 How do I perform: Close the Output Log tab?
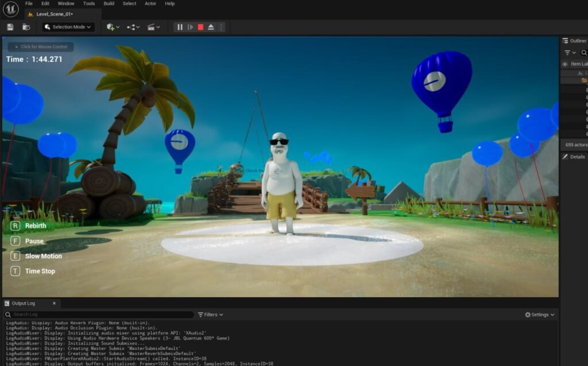tap(55, 303)
